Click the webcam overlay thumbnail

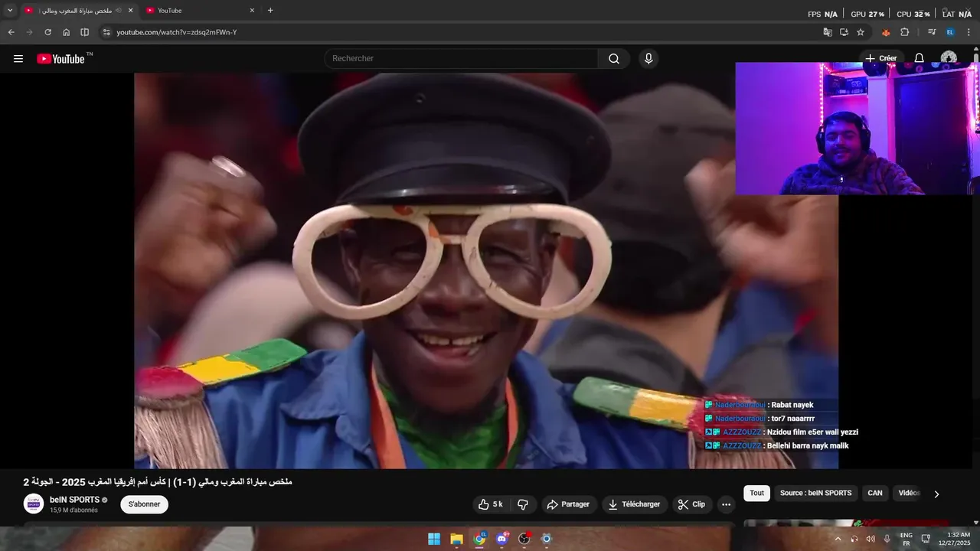coord(857,129)
